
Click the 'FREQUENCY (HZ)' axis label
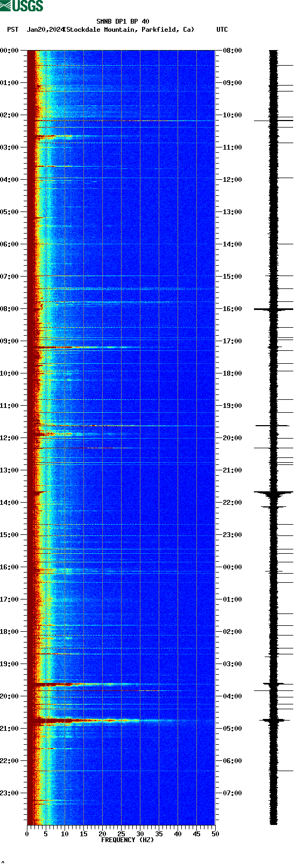coord(128,840)
